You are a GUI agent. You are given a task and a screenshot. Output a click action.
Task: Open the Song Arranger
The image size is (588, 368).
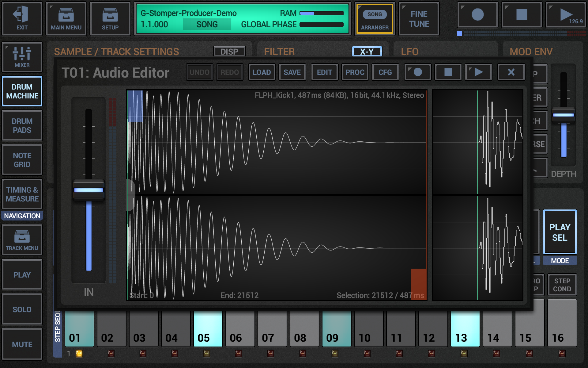click(375, 19)
